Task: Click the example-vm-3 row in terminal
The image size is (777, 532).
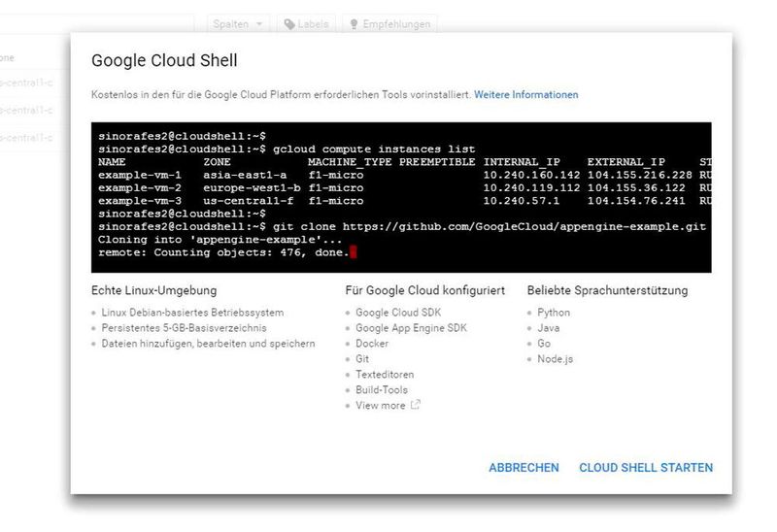Action: coord(405,201)
